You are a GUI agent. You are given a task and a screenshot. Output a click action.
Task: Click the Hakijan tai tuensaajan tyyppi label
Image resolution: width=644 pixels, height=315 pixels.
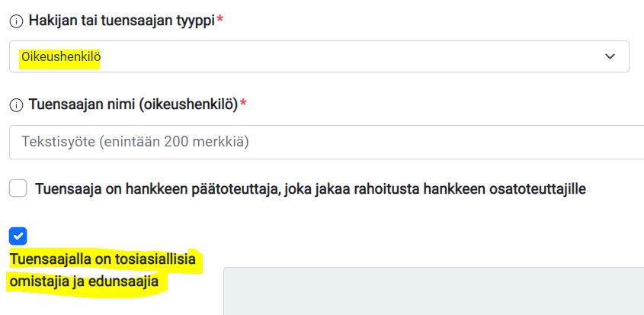pos(122,21)
